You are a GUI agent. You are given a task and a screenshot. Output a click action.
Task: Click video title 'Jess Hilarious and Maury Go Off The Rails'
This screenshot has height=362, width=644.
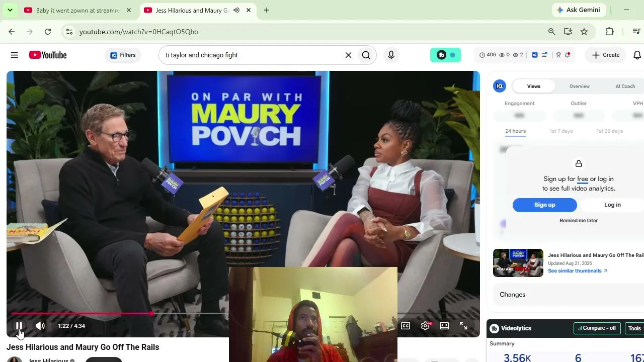(83, 347)
